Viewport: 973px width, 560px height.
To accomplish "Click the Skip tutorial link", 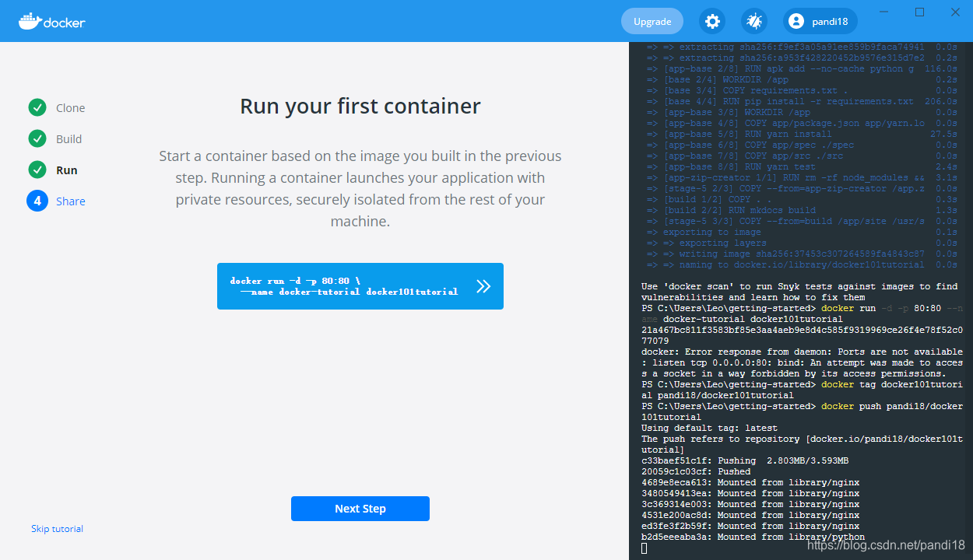I will [57, 529].
